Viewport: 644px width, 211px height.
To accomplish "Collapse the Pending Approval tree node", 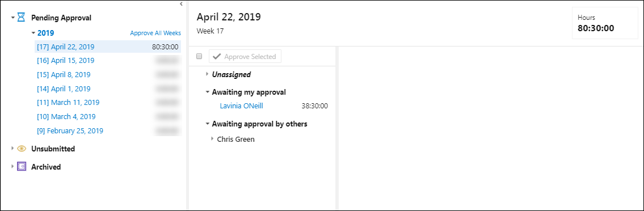I will click(13, 18).
